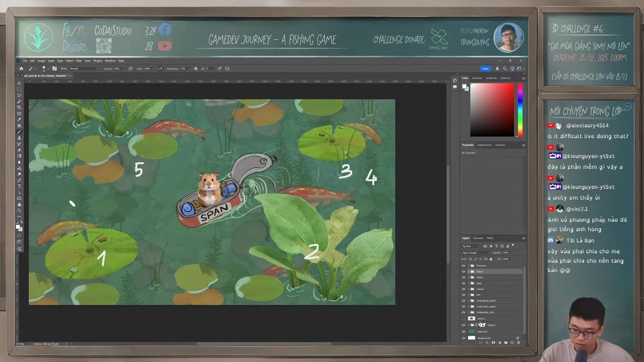This screenshot has width=644, height=362.
Task: Open the File menu
Action: 25,61
